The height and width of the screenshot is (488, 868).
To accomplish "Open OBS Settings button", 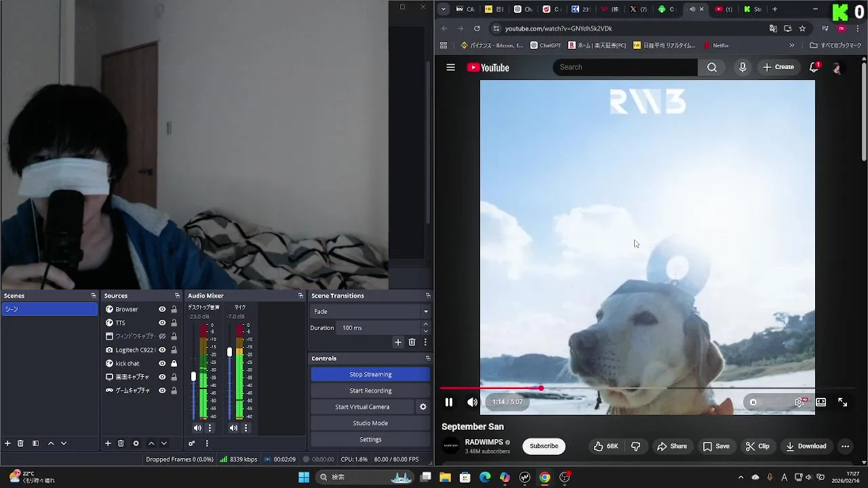I will (370, 439).
